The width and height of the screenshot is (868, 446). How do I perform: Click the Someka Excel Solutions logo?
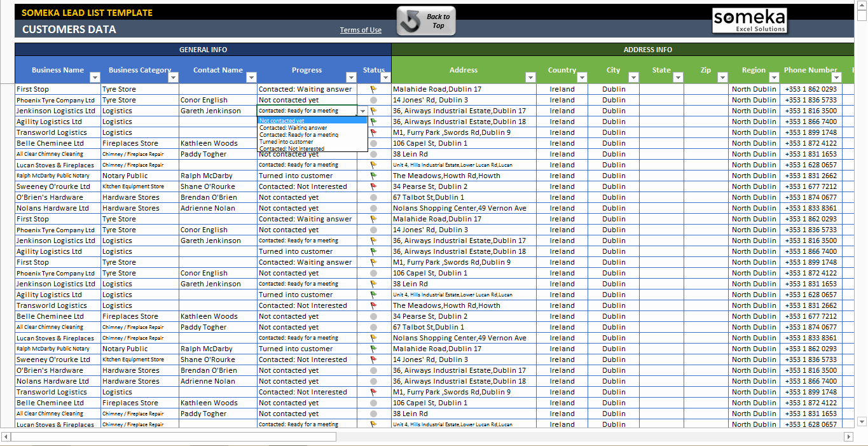pyautogui.click(x=749, y=20)
